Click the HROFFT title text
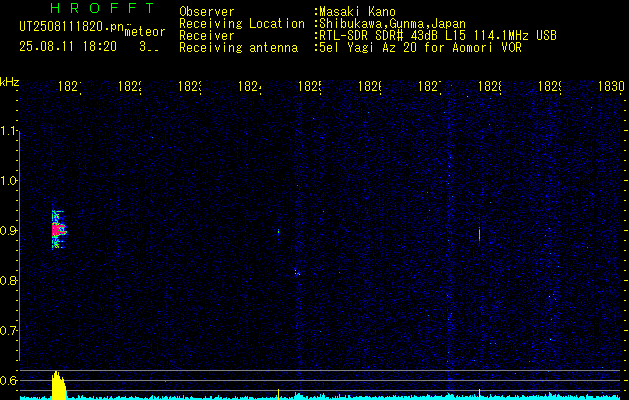The height and width of the screenshot is (400, 629). point(102,8)
